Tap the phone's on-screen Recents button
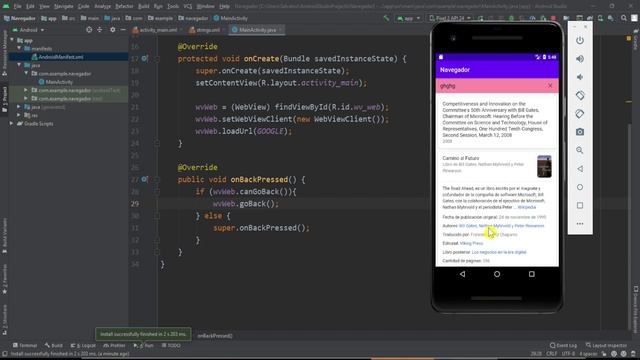 coord(531,274)
